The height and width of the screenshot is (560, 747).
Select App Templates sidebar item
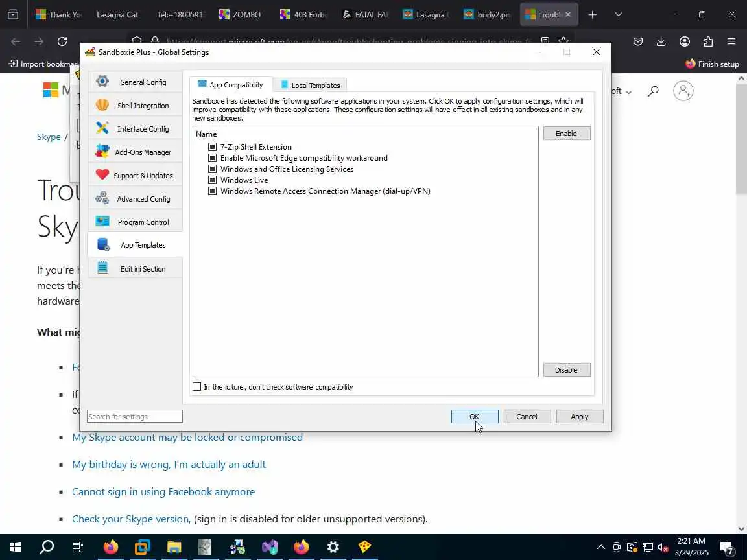tap(136, 245)
